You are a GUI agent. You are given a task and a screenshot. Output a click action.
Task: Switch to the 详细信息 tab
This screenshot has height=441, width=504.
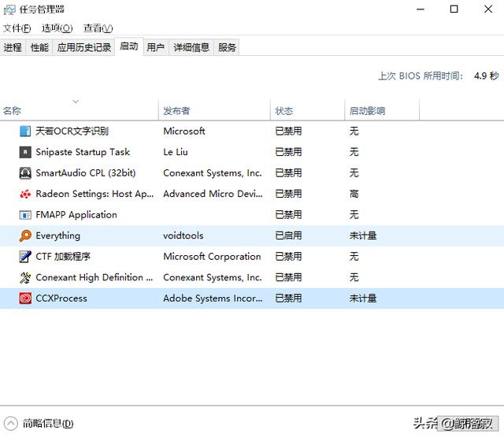click(x=191, y=47)
